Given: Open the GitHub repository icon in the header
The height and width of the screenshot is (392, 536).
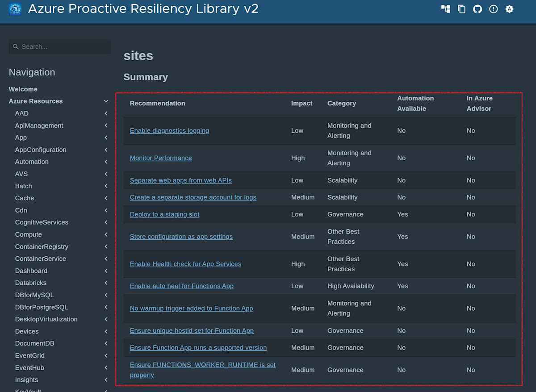Looking at the screenshot, I should tap(477, 9).
